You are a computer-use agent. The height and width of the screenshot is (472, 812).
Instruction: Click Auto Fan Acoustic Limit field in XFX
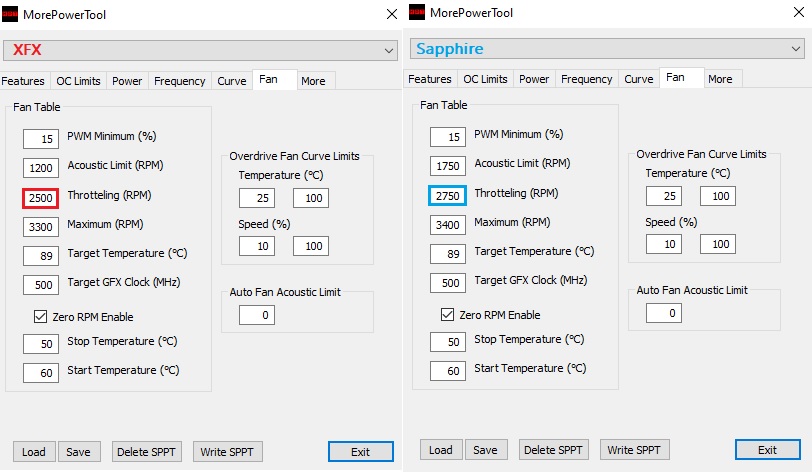257,315
